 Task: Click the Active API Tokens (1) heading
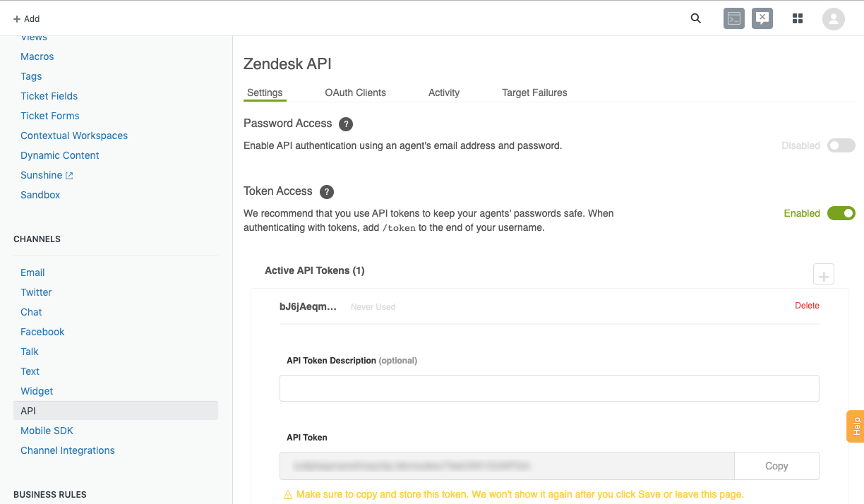coord(315,270)
